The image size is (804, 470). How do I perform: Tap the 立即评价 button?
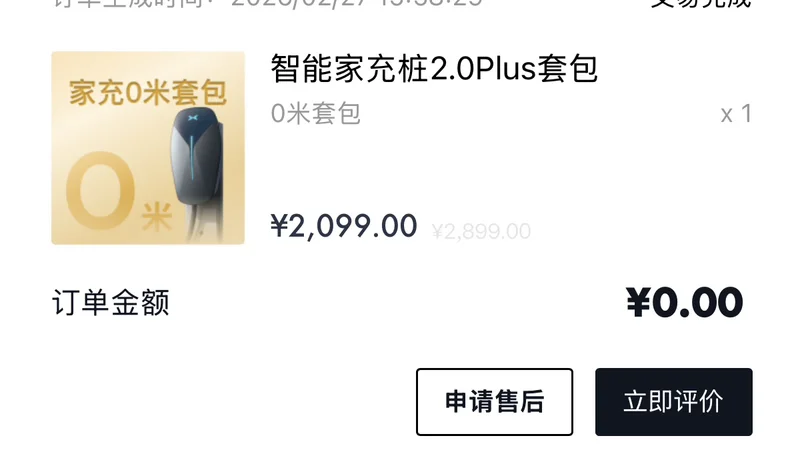tap(674, 402)
